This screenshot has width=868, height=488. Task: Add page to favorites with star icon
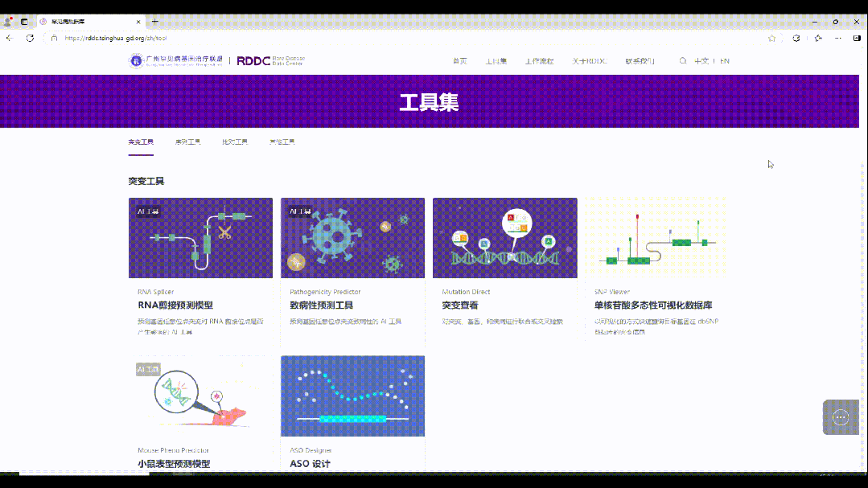[x=772, y=38]
